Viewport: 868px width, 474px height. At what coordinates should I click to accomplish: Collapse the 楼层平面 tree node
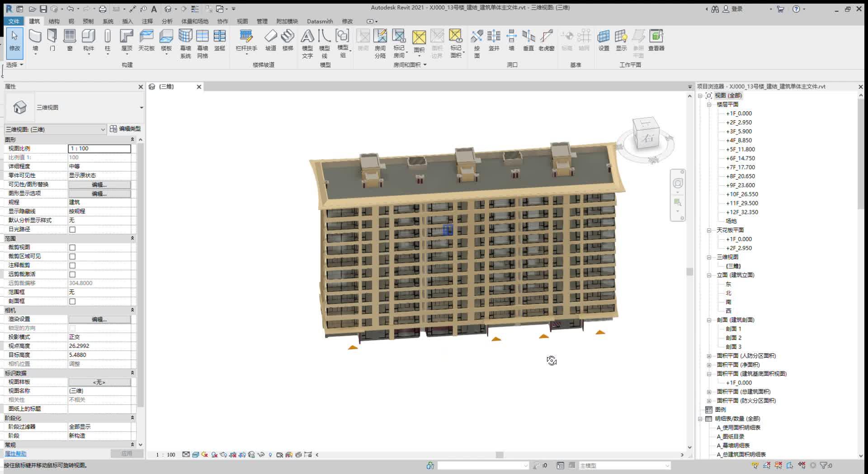[709, 104]
